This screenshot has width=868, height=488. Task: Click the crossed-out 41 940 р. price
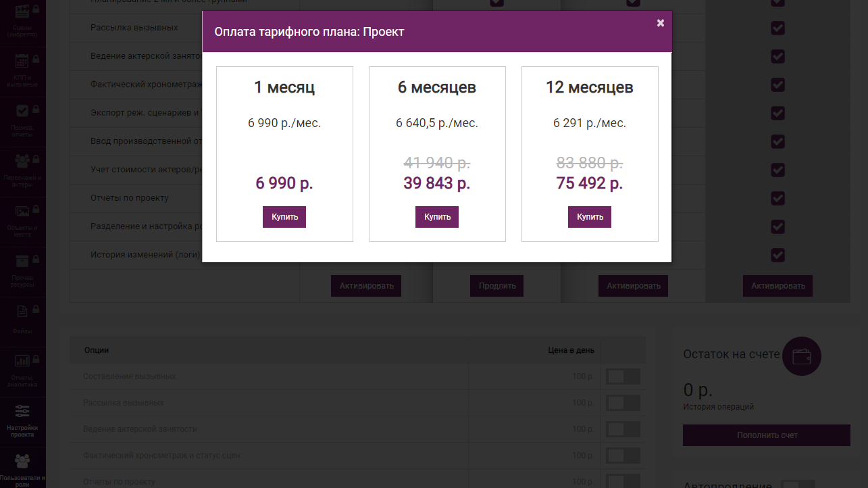pos(437,163)
